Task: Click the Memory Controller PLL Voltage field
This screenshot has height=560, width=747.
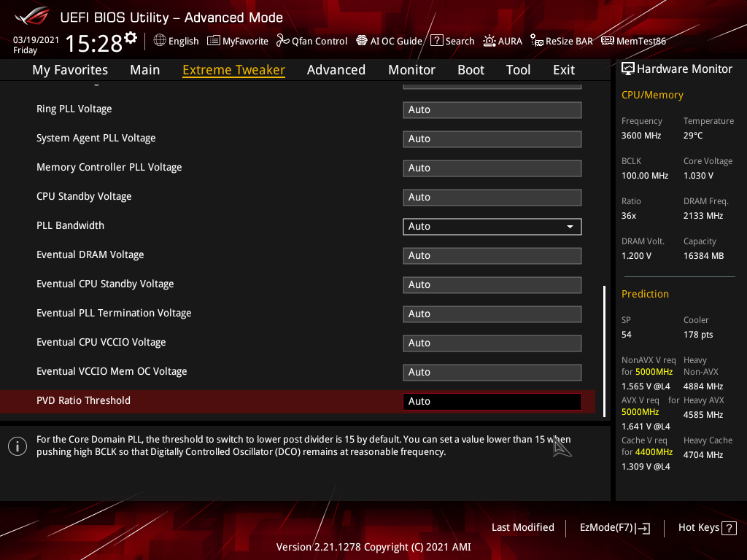Action: pos(492,168)
